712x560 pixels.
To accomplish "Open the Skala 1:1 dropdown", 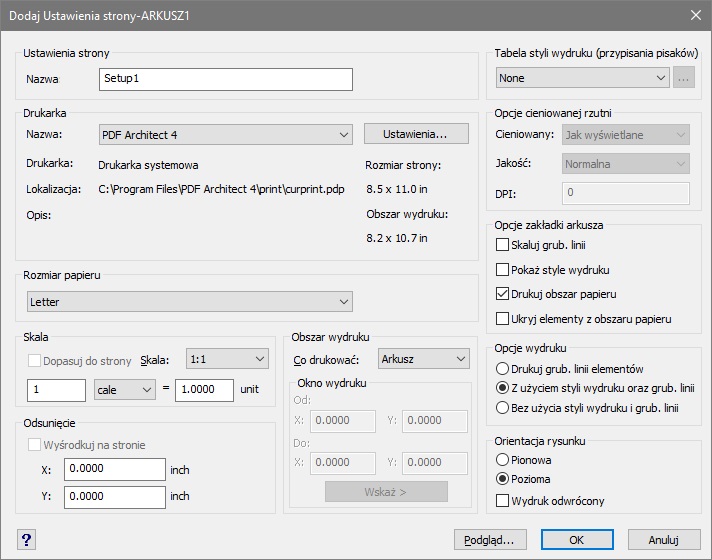I will (x=227, y=359).
